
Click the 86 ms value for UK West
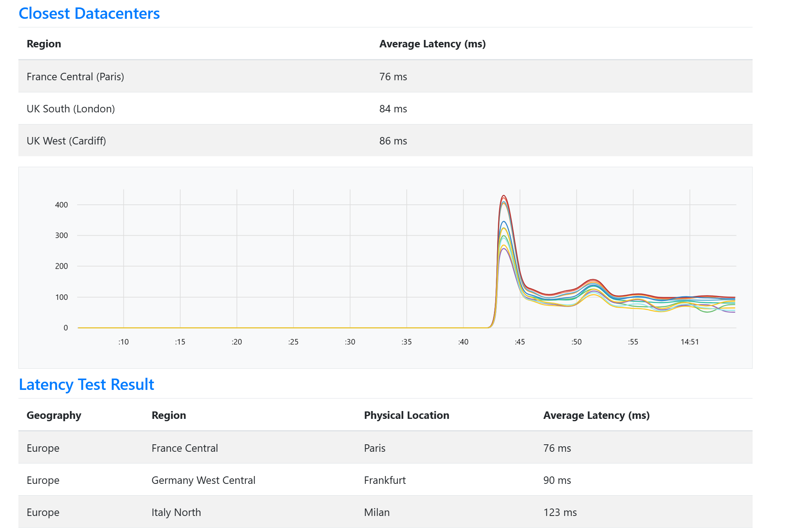393,141
